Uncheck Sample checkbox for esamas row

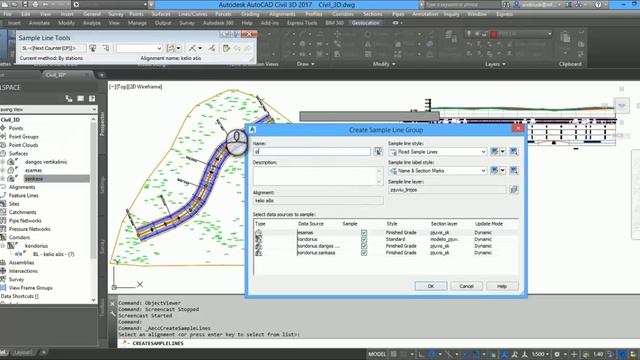pyautogui.click(x=364, y=233)
